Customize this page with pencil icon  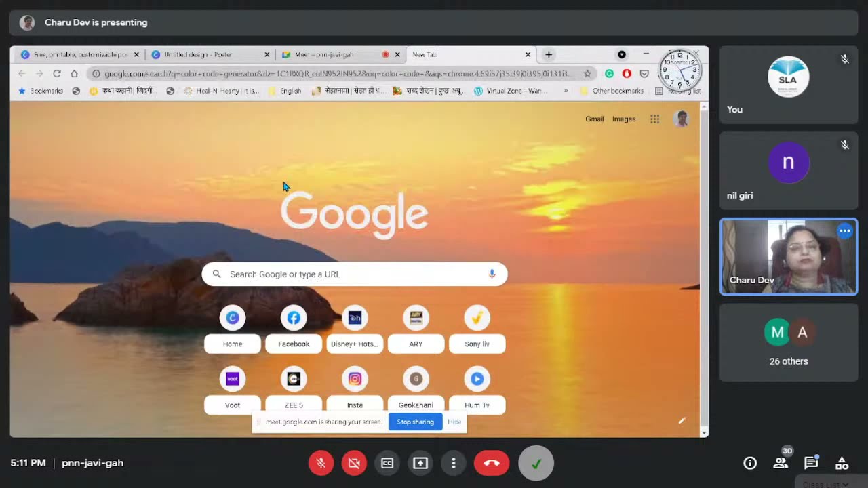[x=682, y=420]
